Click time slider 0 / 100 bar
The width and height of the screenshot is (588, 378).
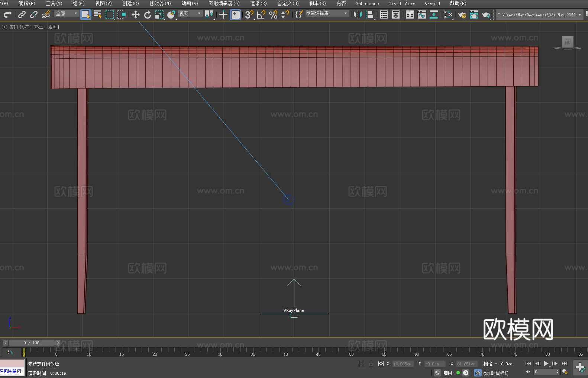coord(32,343)
